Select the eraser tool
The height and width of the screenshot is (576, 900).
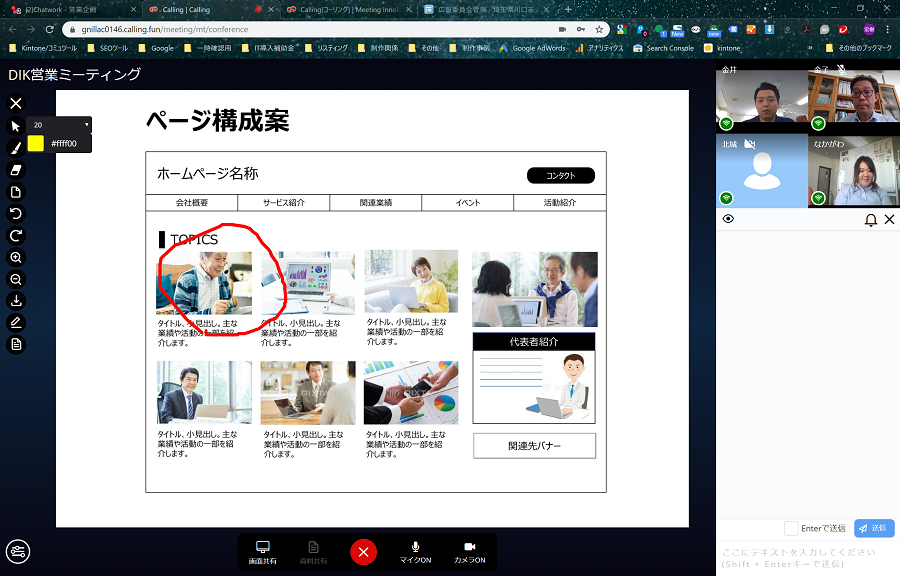15,169
